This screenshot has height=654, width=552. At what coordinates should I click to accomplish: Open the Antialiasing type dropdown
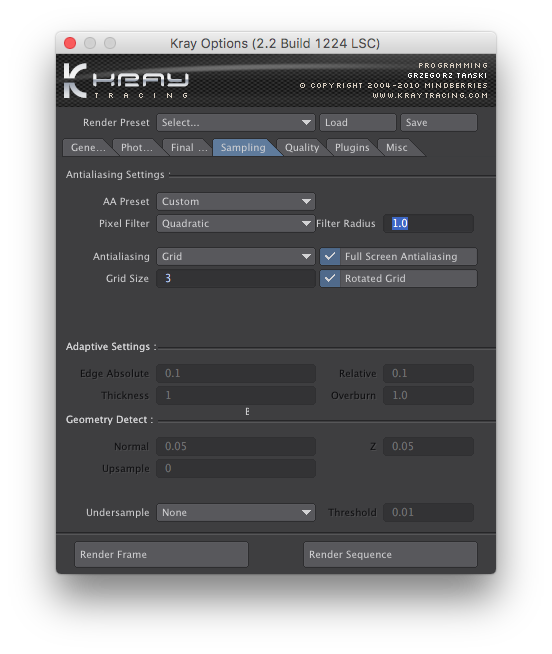[236, 257]
